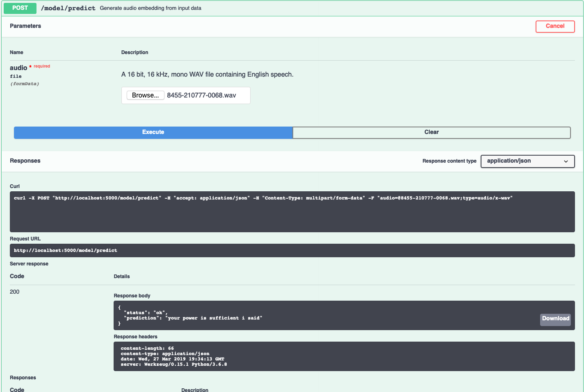This screenshot has height=392, width=584.
Task: Execute the predict request
Action: [153, 132]
